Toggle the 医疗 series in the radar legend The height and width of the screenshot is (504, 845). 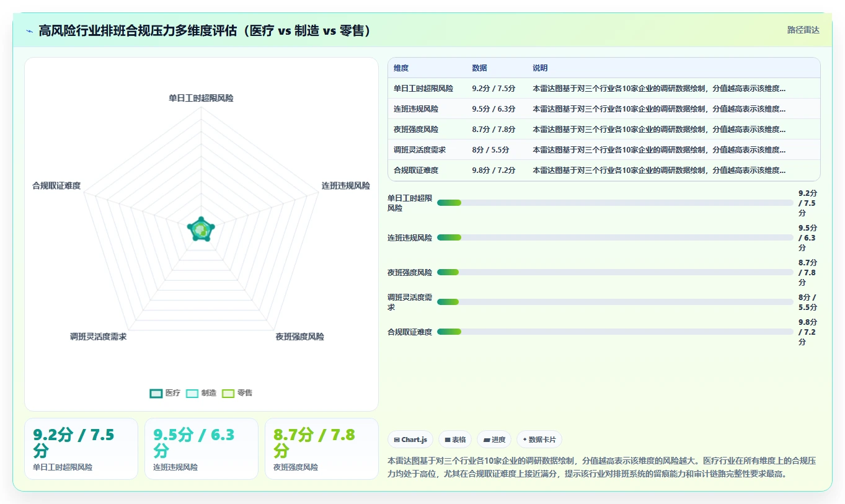point(165,393)
